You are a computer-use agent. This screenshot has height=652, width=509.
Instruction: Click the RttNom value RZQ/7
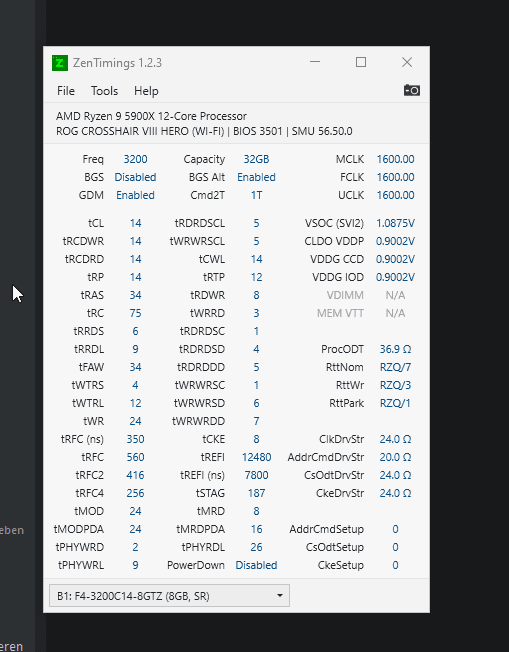click(x=395, y=367)
